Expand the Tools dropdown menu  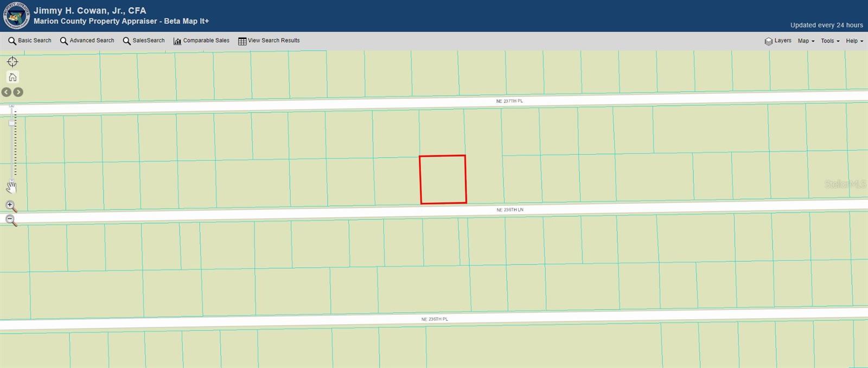[x=830, y=41]
